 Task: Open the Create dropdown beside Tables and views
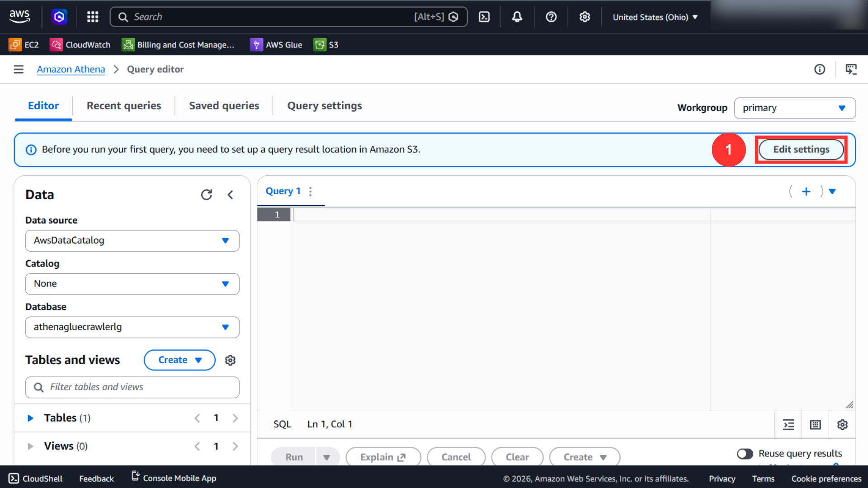coord(179,360)
